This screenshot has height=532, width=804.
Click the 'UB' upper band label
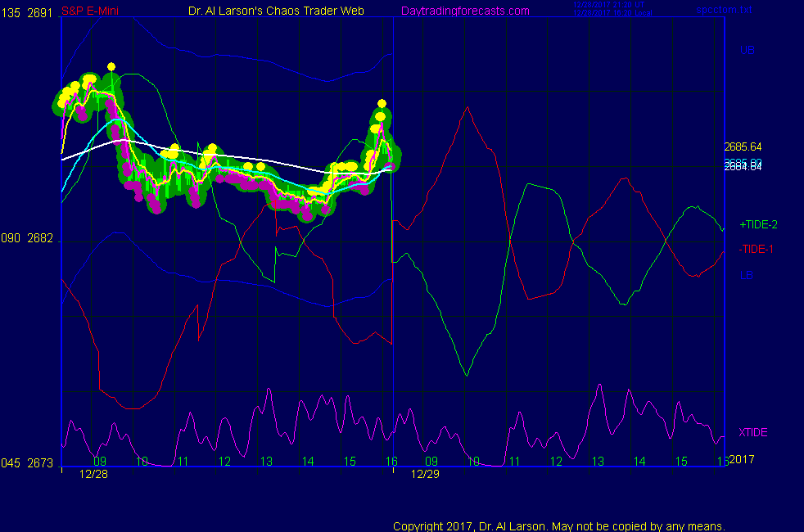pos(747,50)
